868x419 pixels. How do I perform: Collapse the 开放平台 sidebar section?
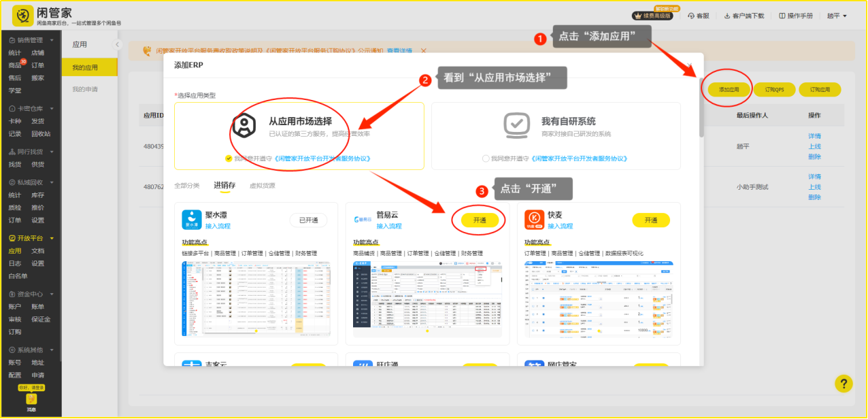pos(52,239)
